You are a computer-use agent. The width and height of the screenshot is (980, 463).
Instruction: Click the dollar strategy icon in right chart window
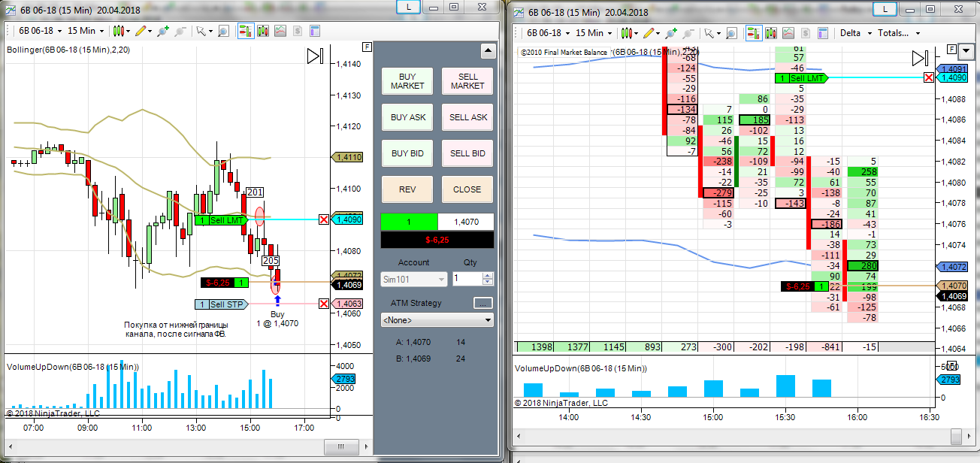806,33
